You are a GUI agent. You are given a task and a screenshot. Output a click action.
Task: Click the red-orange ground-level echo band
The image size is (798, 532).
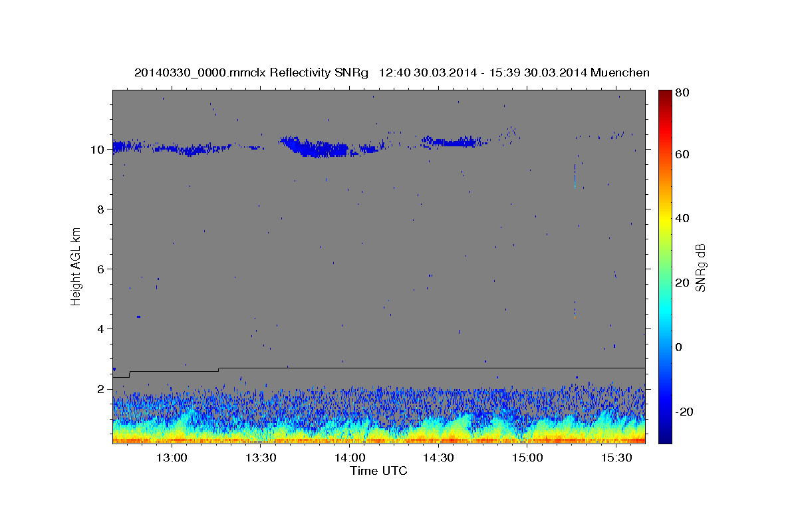click(x=378, y=440)
